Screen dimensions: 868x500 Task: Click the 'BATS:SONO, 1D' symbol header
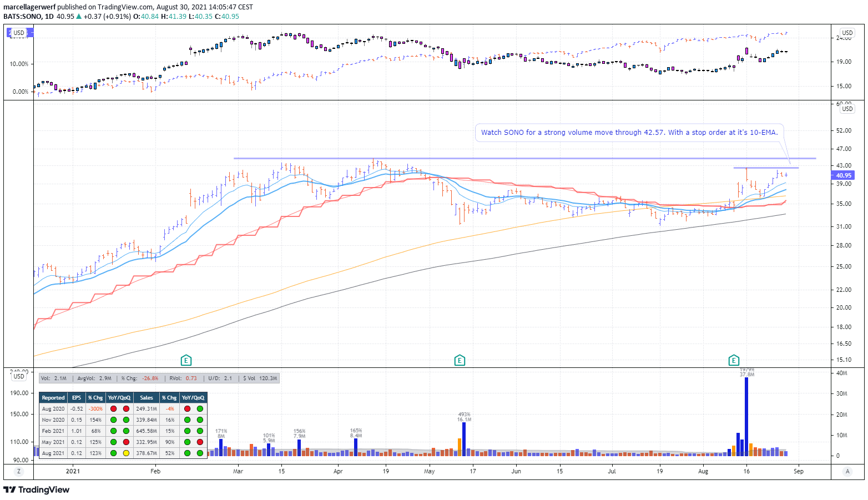[x=28, y=16]
